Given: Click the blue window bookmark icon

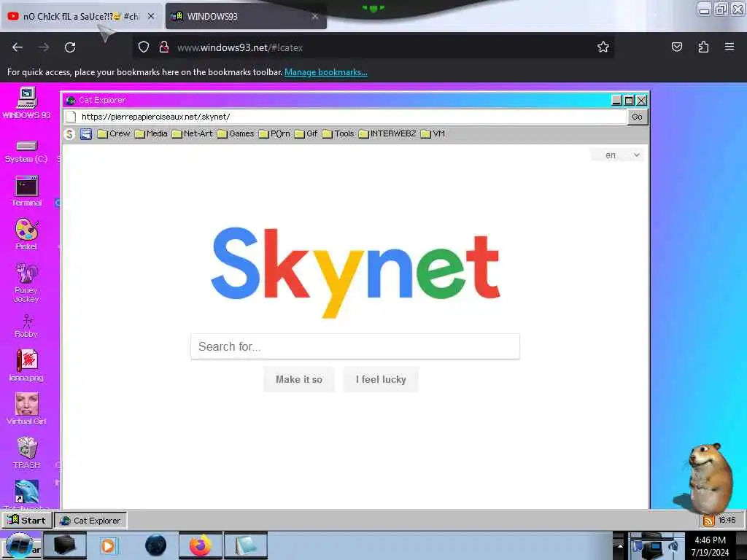Looking at the screenshot, I should click(x=86, y=134).
